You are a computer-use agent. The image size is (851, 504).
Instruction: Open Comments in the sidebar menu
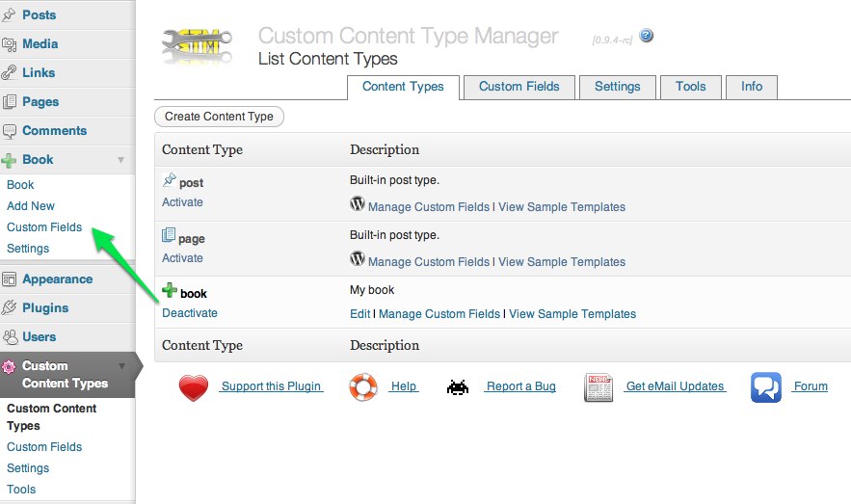pyautogui.click(x=54, y=131)
